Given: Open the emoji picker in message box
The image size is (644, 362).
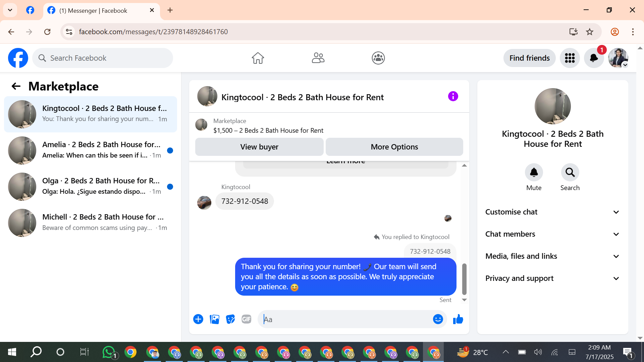Looking at the screenshot, I should (438, 319).
